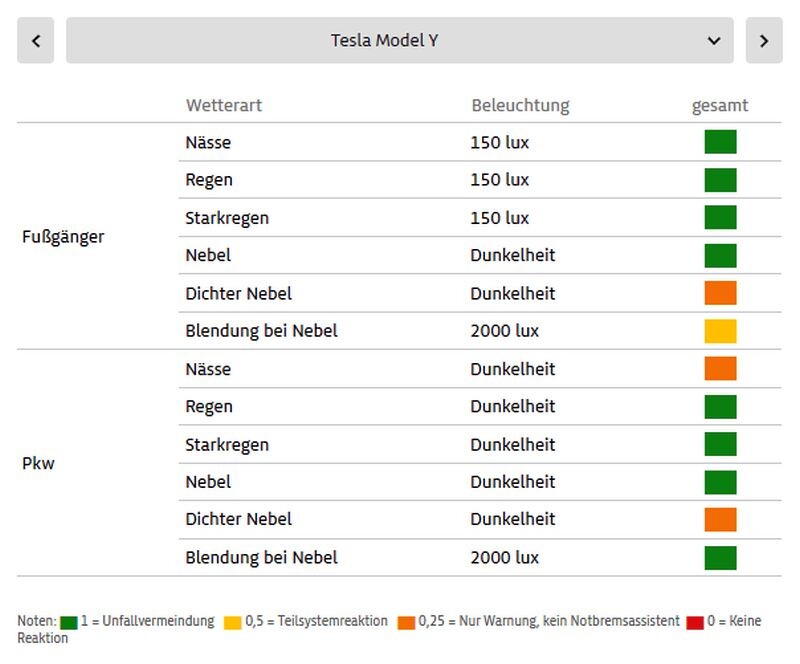Click the Beleuchtung column header
The height and width of the screenshot is (664, 800).
(520, 105)
